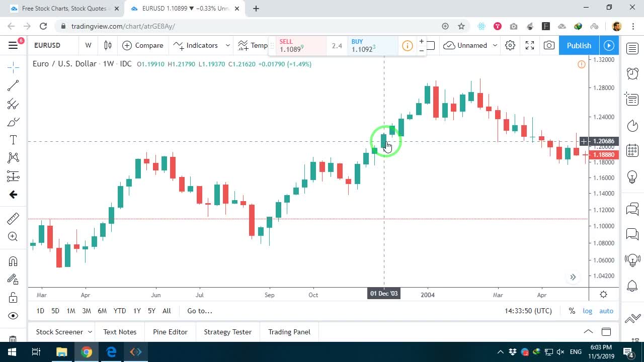Activate the zoom in tool

pyautogui.click(x=13, y=237)
